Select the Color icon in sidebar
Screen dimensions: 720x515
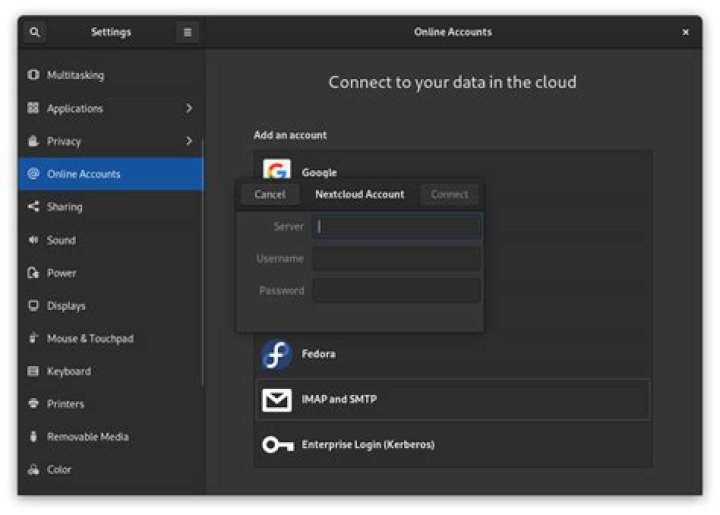pyautogui.click(x=33, y=470)
